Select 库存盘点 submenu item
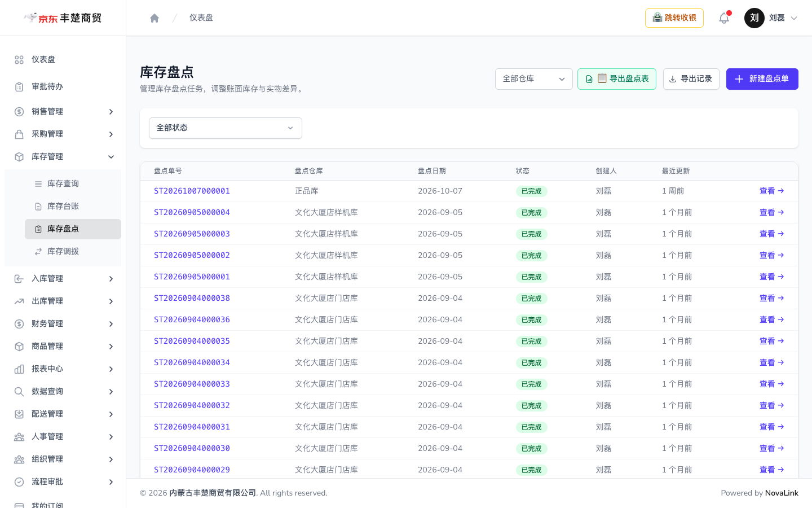The height and width of the screenshot is (508, 812). 73,229
